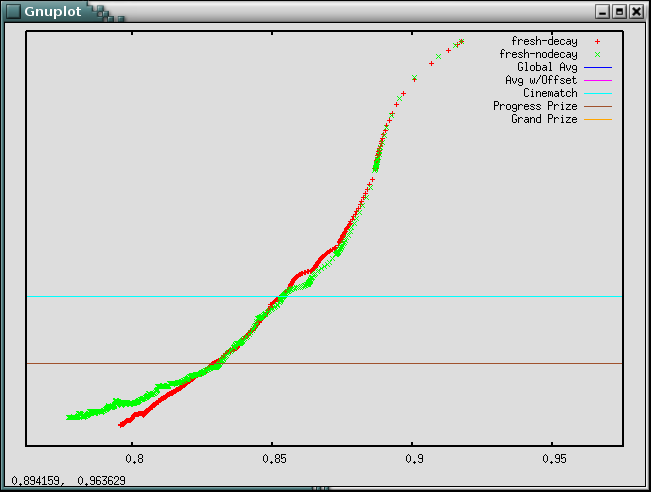Image resolution: width=651 pixels, height=492 pixels.
Task: Click the Gnuplot window menu icon
Action: (12, 11)
